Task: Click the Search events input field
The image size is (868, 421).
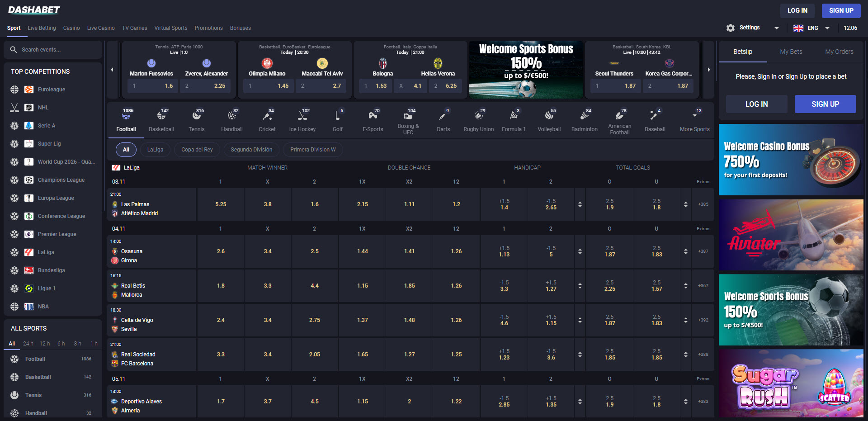Action: (53, 50)
